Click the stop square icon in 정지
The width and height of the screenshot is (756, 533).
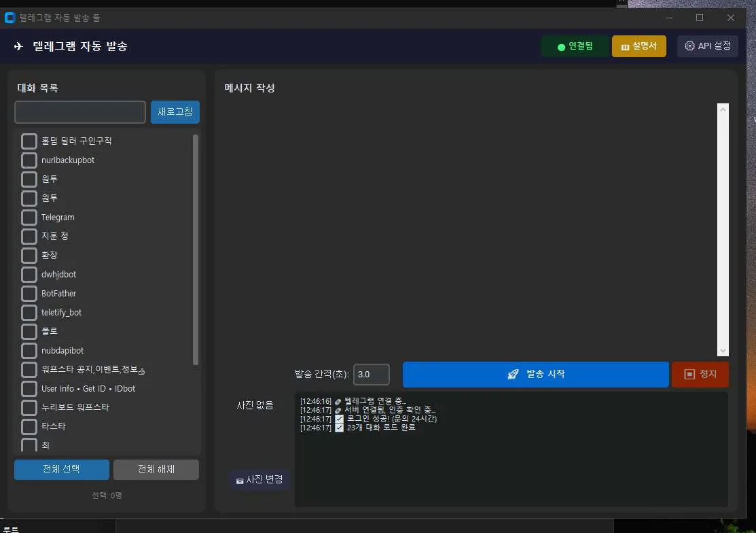tap(689, 375)
